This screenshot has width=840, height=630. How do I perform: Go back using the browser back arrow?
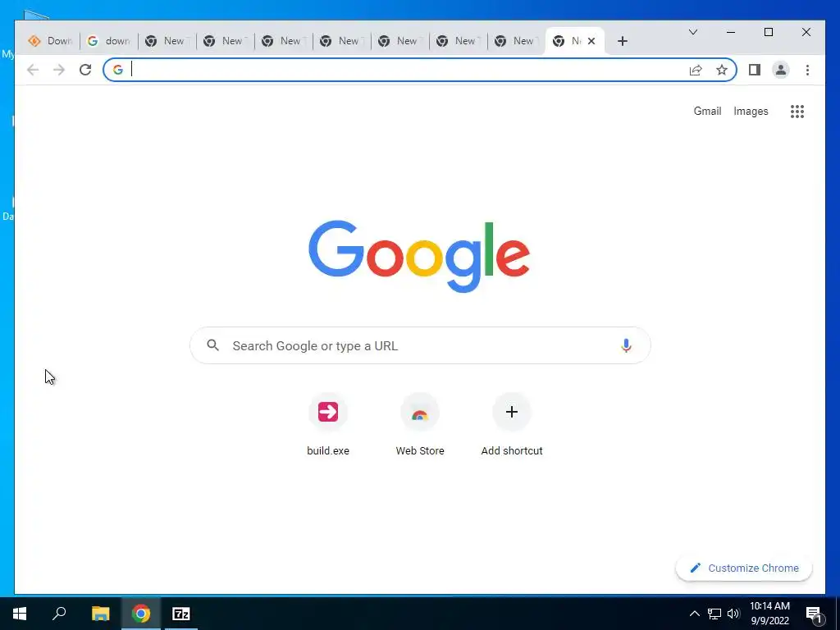tap(33, 70)
